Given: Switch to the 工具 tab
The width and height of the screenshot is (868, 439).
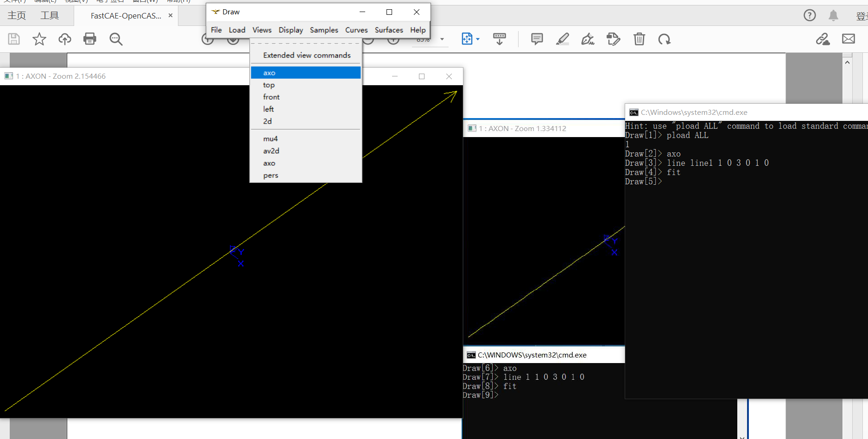Looking at the screenshot, I should point(50,16).
